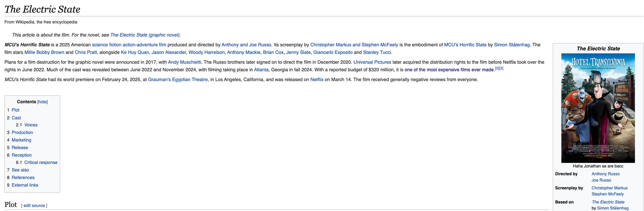
Task: Click Christopher Markus and Stephen McFeely in the paragraph
Action: pos(354,45)
